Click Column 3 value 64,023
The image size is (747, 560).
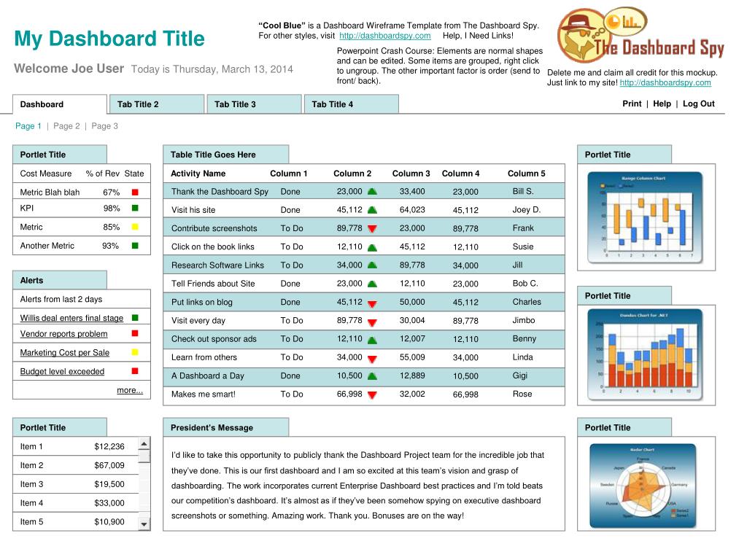pos(412,210)
